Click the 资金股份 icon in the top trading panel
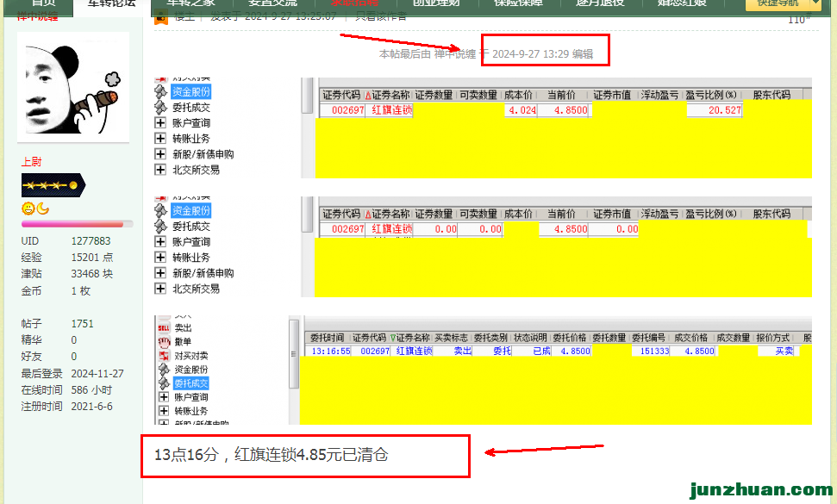This screenshot has height=504, width=837. point(160,91)
